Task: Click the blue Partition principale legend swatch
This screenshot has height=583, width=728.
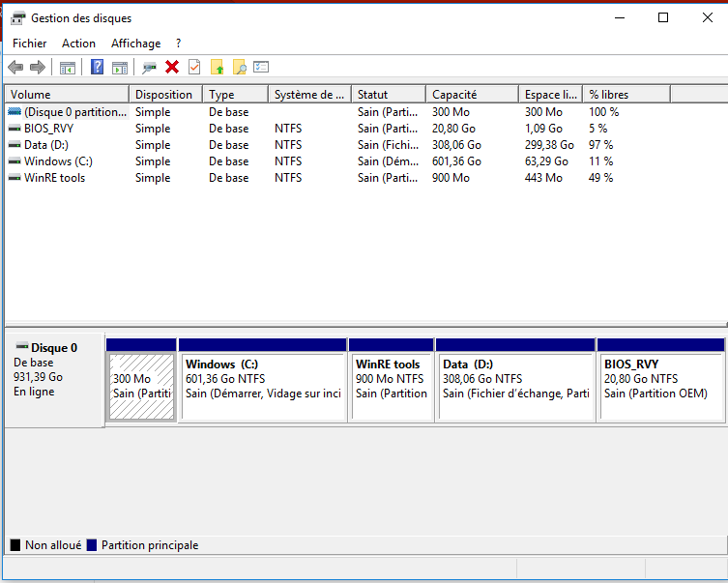Action: tap(92, 545)
